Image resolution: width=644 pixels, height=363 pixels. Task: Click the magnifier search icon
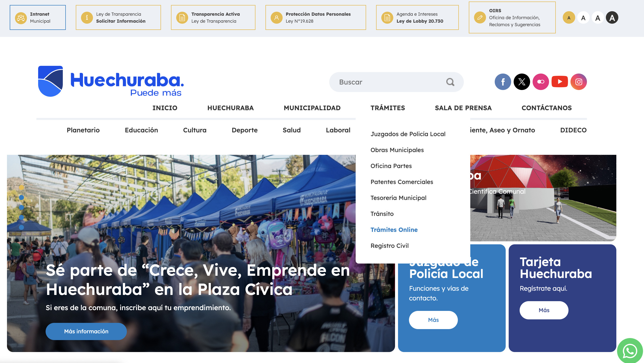pyautogui.click(x=450, y=82)
